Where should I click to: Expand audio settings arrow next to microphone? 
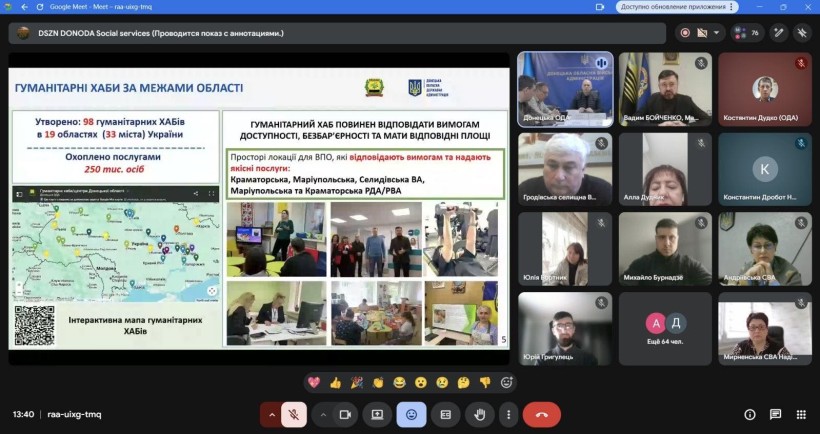coord(271,415)
